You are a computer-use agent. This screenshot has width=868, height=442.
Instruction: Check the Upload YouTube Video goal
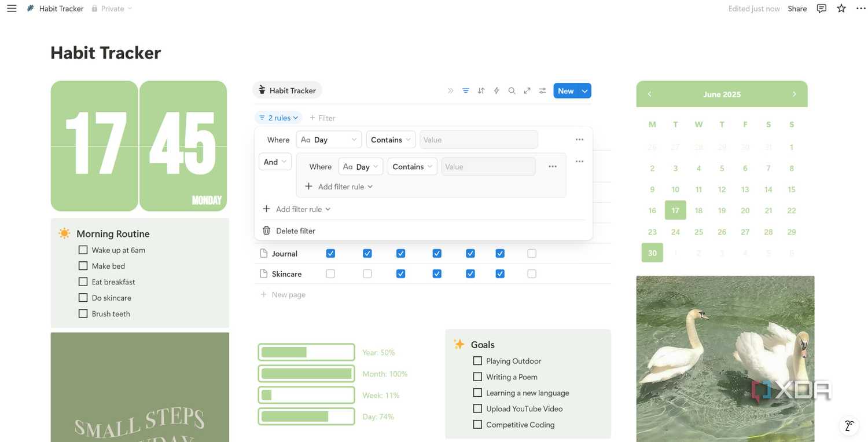[x=477, y=408]
